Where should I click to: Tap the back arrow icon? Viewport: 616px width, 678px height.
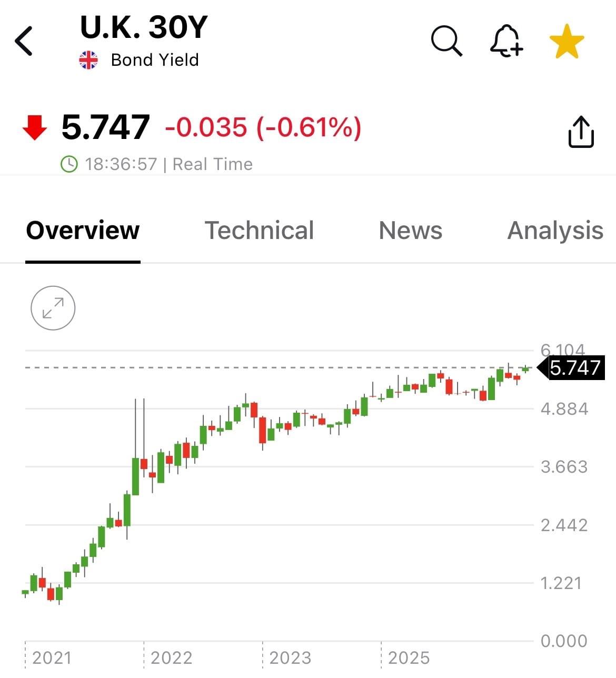click(24, 41)
